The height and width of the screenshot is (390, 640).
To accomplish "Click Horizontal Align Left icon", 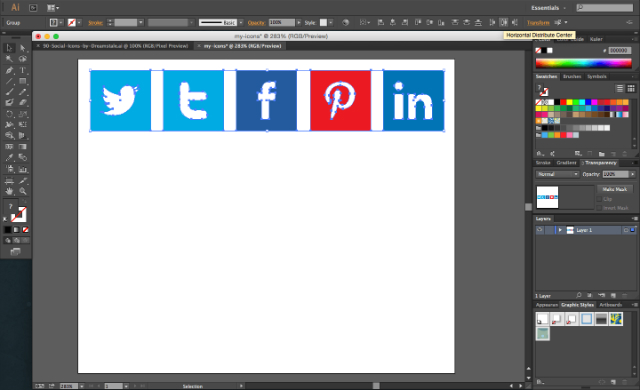I will (381, 22).
